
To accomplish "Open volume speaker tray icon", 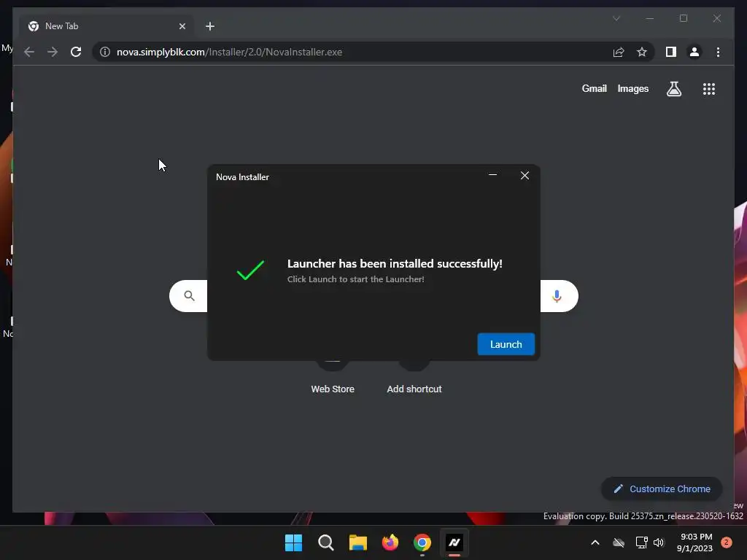I will tap(659, 542).
